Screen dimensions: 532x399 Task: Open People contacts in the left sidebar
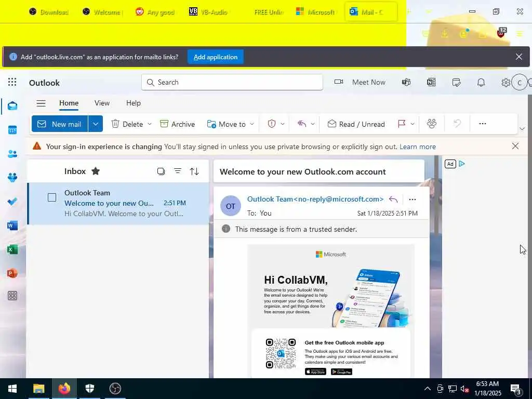12,154
